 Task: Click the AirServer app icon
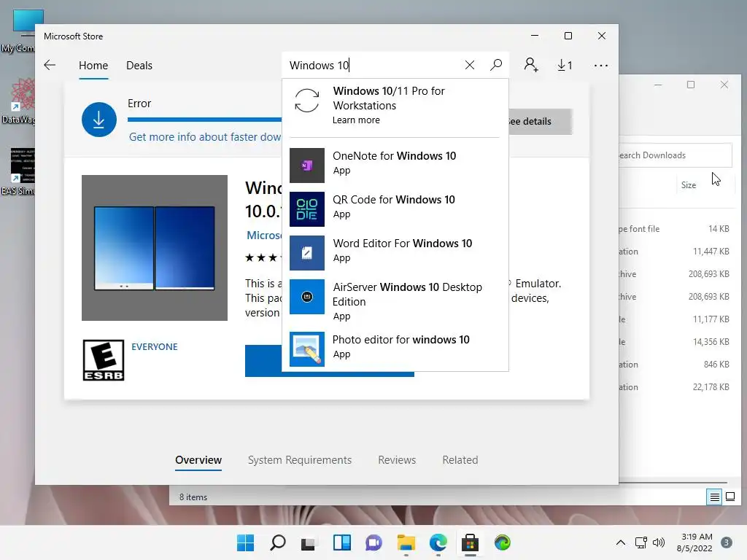pyautogui.click(x=307, y=297)
